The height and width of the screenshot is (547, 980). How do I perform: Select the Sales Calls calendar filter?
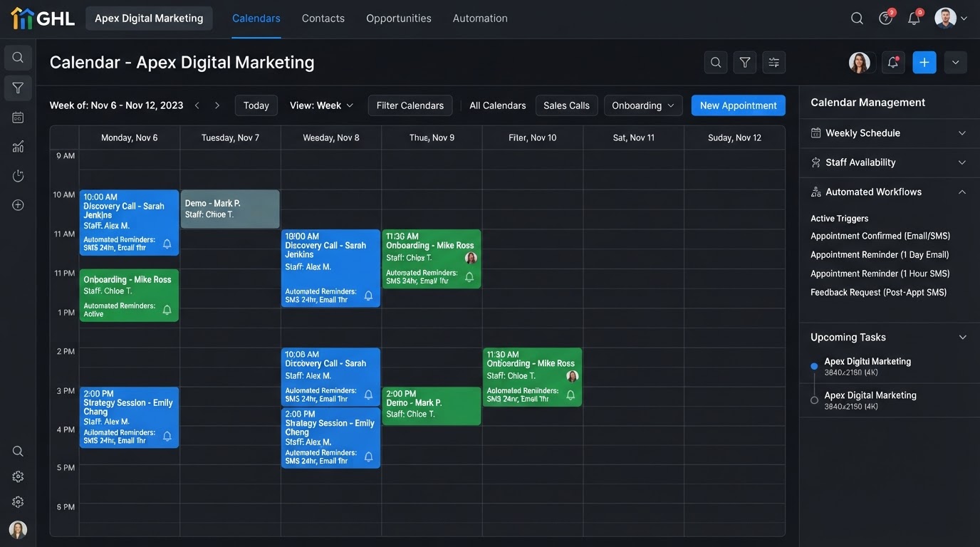pos(566,105)
